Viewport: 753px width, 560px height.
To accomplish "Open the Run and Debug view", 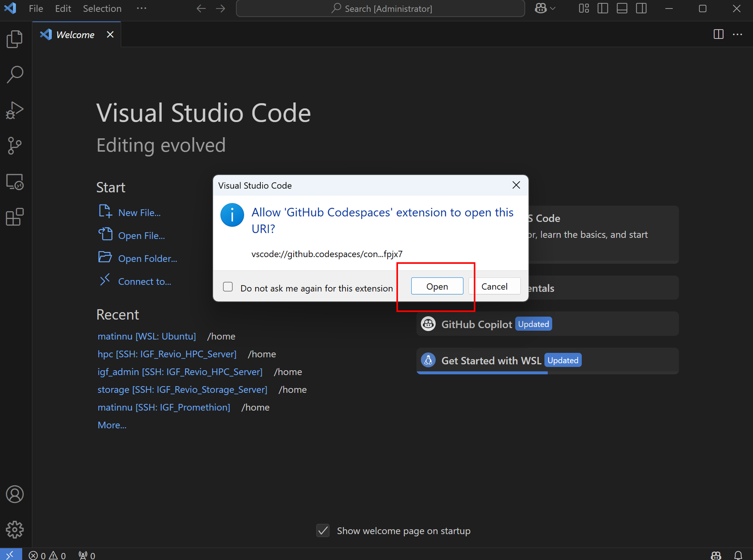I will pyautogui.click(x=14, y=110).
